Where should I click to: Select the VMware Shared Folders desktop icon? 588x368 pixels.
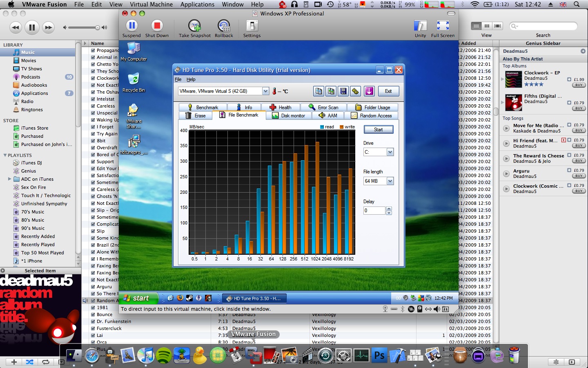pyautogui.click(x=134, y=116)
